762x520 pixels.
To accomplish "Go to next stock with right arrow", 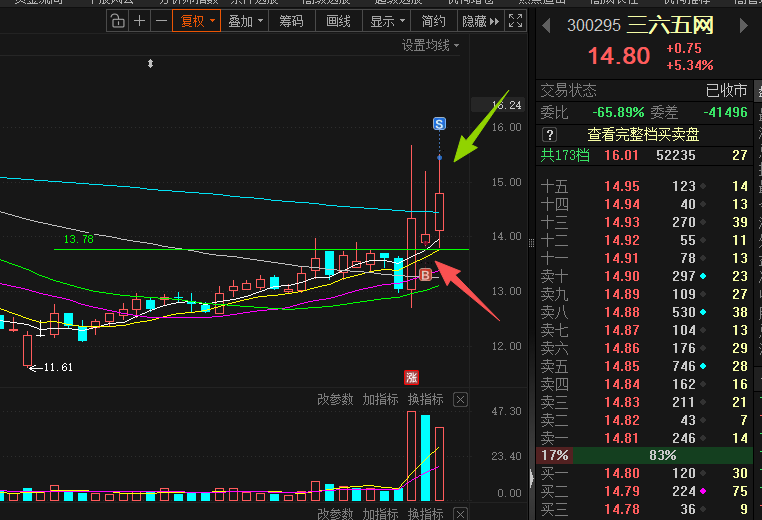I will coord(743,25).
